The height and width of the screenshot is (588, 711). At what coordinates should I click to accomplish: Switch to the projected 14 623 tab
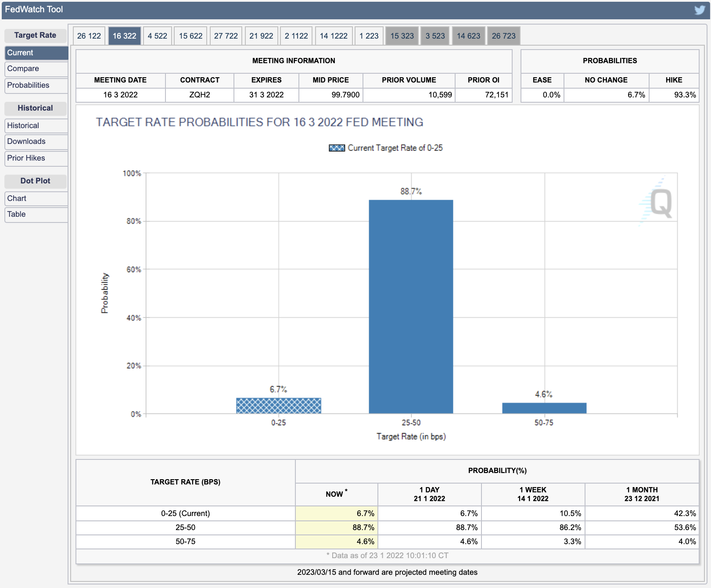[468, 36]
